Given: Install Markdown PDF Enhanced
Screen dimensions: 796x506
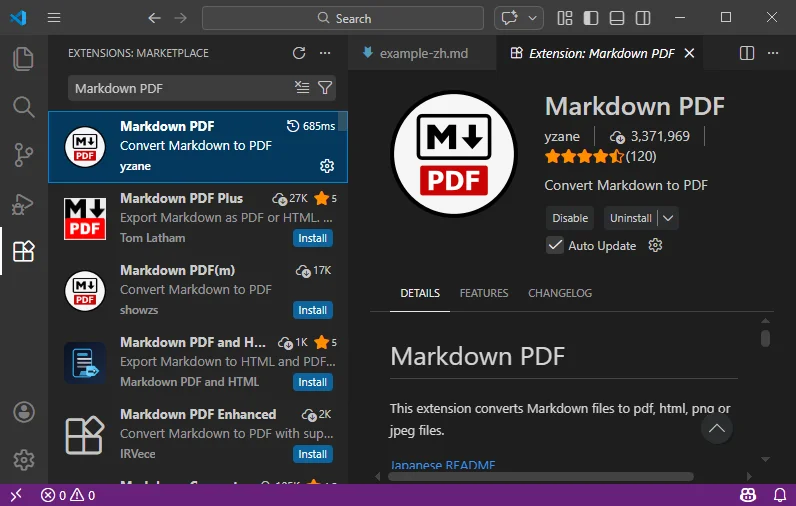Looking at the screenshot, I should [312, 454].
